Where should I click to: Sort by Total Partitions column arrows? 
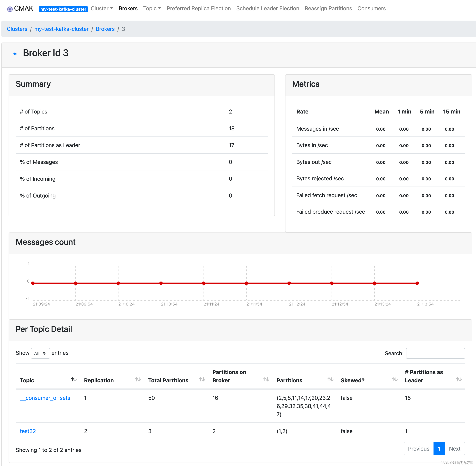(202, 379)
